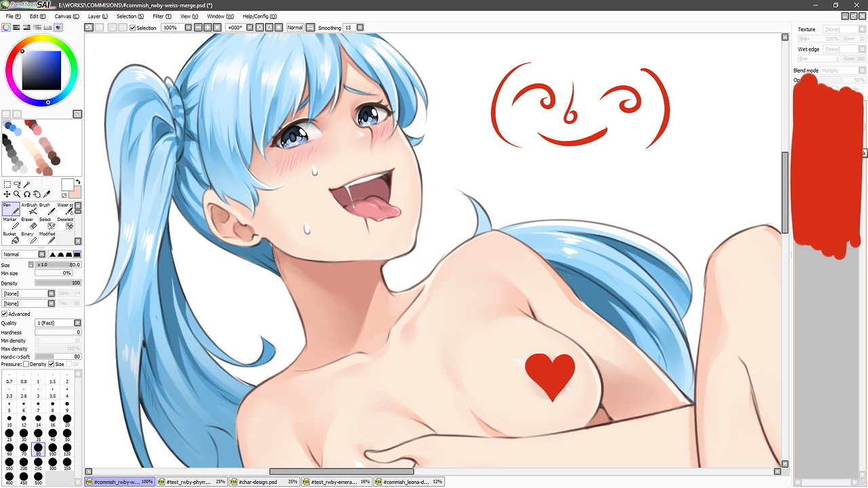The width and height of the screenshot is (868, 488).
Task: Select the Bucket tool
Action: [x=11, y=238]
